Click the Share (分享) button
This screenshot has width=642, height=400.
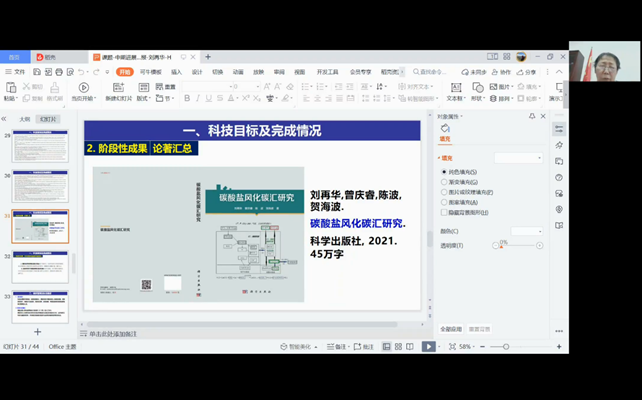tap(527, 72)
